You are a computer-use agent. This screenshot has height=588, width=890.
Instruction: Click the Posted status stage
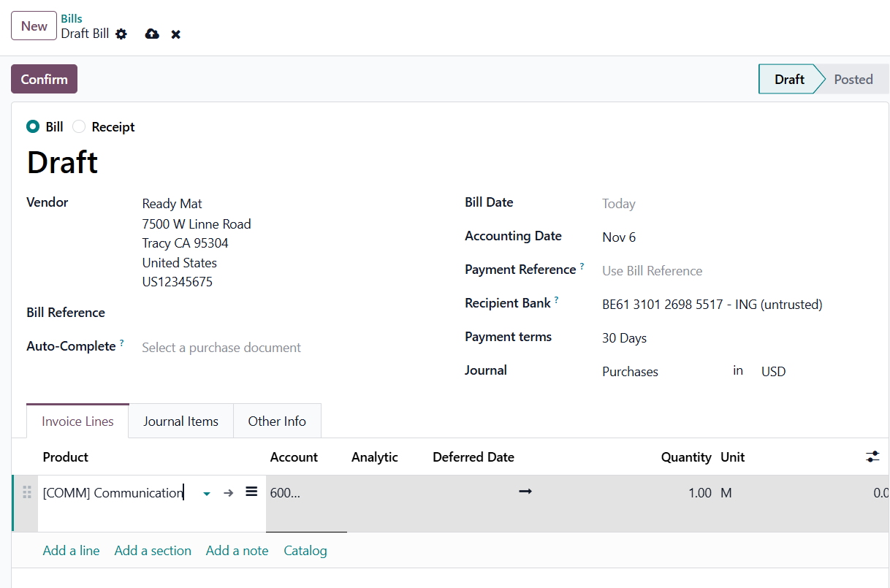(853, 80)
